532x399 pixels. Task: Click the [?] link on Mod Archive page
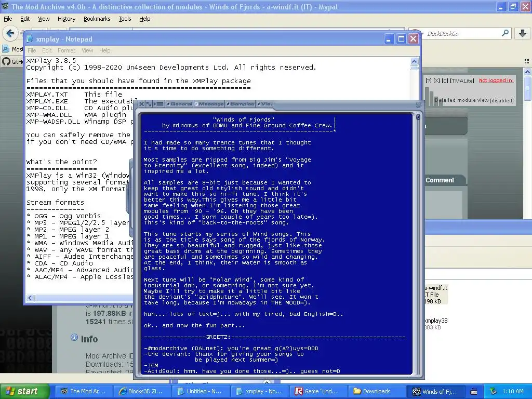coord(429,81)
